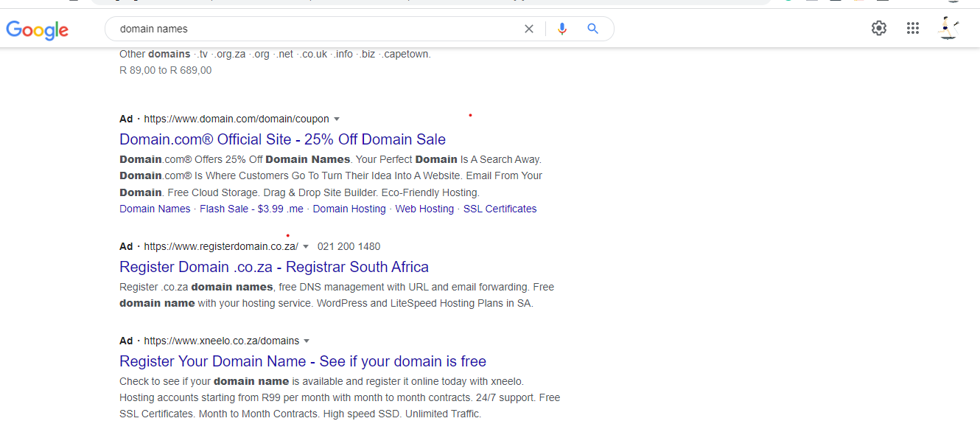Click inside the domain names search field

tap(309, 29)
